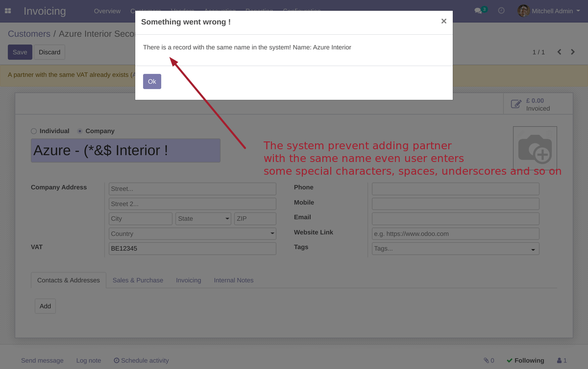Open the activities clock icon
Image resolution: width=588 pixels, height=369 pixels.
pos(501,11)
